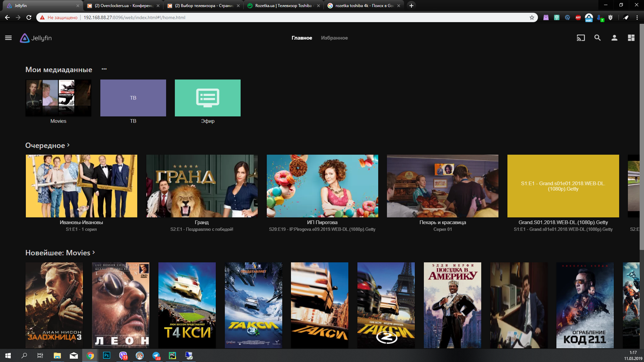Close the Overclockers.ua browser tab

coord(158,6)
